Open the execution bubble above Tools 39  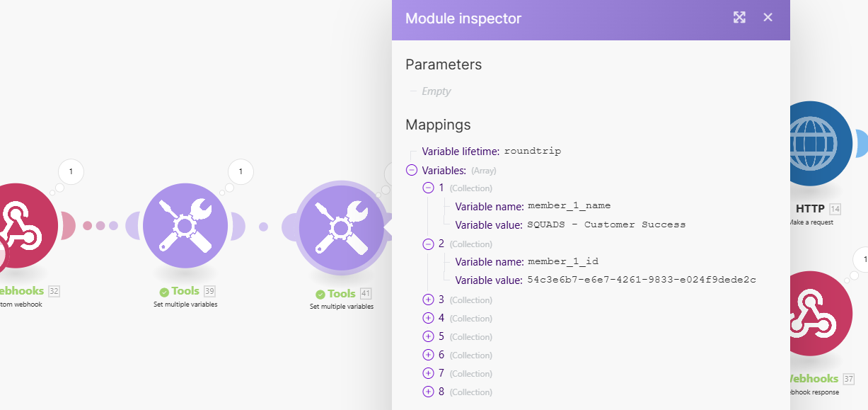pyautogui.click(x=241, y=171)
